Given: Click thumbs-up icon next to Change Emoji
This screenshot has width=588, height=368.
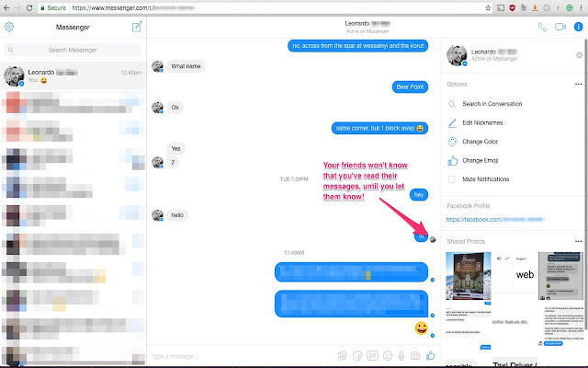Looking at the screenshot, I should pyautogui.click(x=452, y=161).
